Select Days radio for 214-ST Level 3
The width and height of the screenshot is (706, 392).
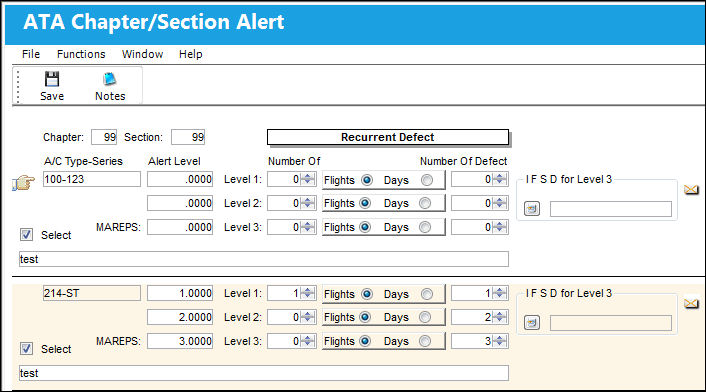click(425, 341)
